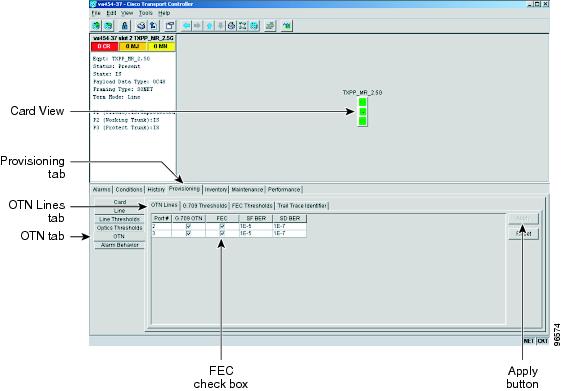Click the up arrow navigation icon

209,26
